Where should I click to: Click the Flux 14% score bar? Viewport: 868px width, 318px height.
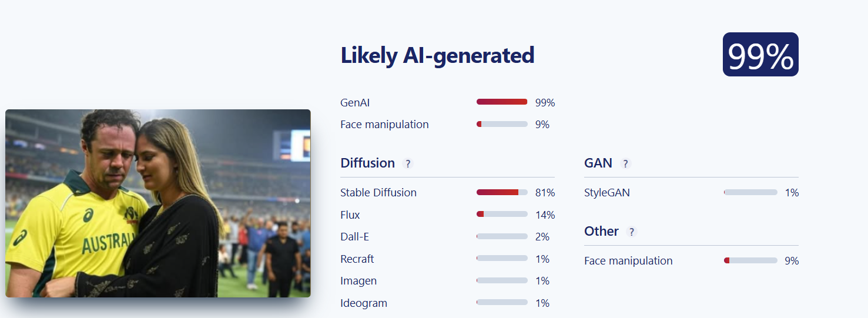(502, 215)
